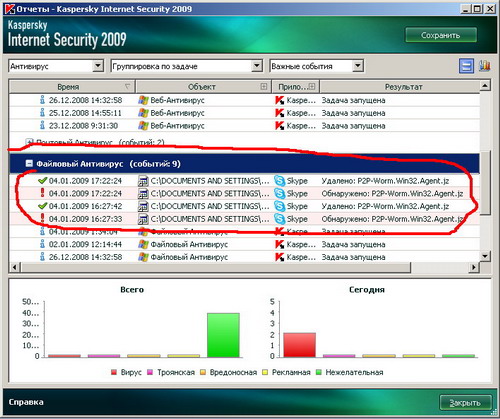Switch to chart view icon
This screenshot has height=419, width=500.
click(484, 66)
